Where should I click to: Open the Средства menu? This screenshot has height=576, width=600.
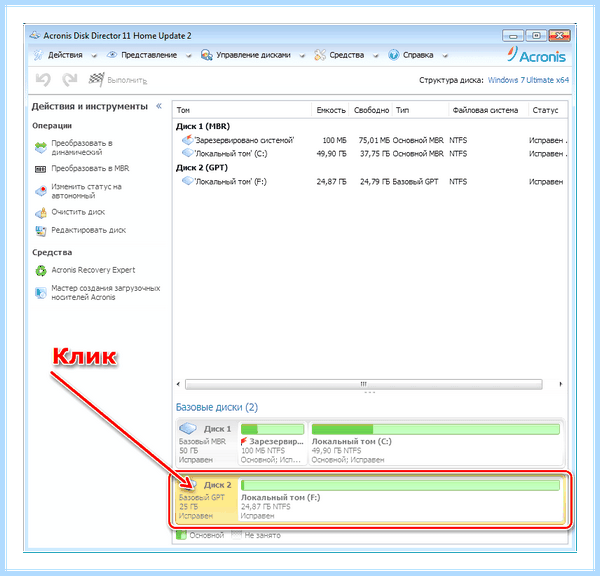tap(347, 55)
